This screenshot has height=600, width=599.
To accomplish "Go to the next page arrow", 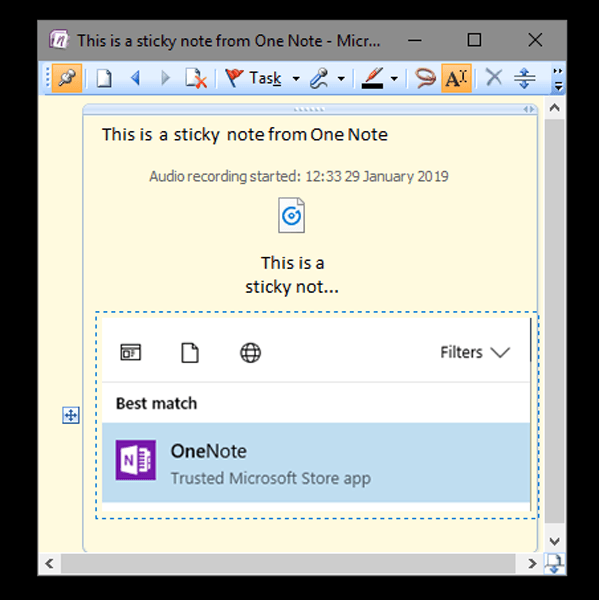I will point(165,78).
